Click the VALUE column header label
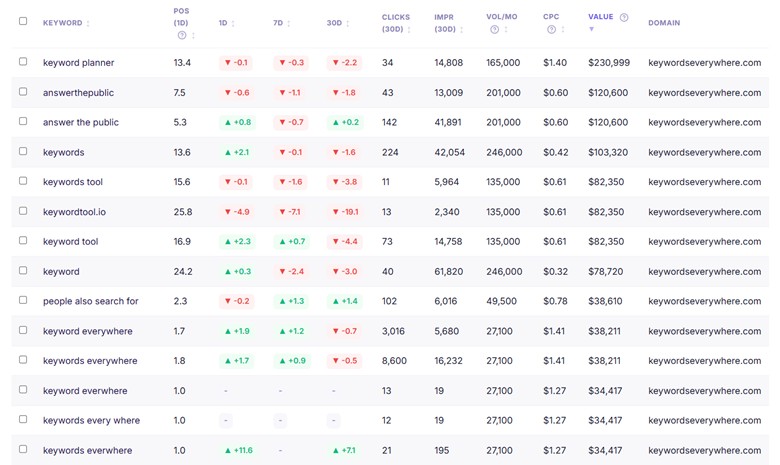The height and width of the screenshot is (465, 780). [600, 16]
